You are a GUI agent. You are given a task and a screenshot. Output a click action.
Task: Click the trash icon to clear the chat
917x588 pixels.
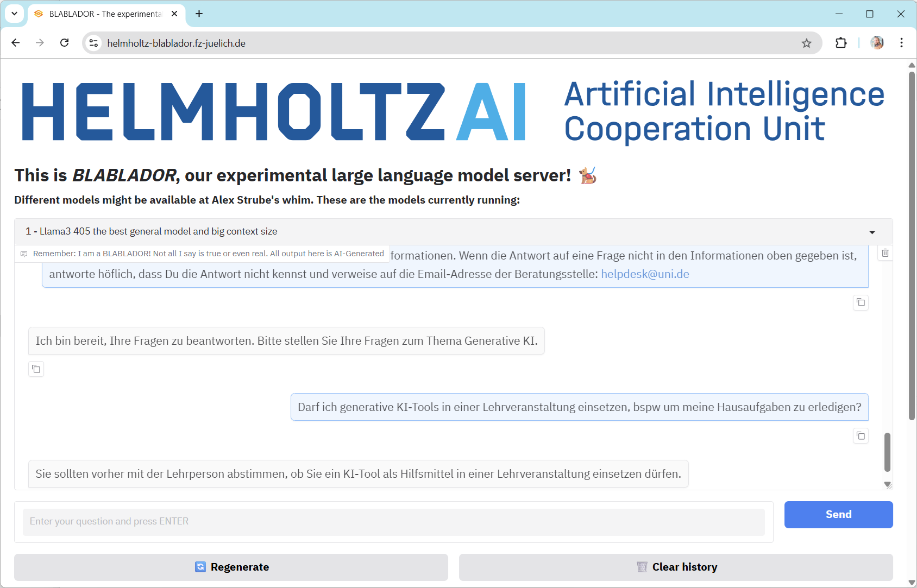tap(885, 253)
